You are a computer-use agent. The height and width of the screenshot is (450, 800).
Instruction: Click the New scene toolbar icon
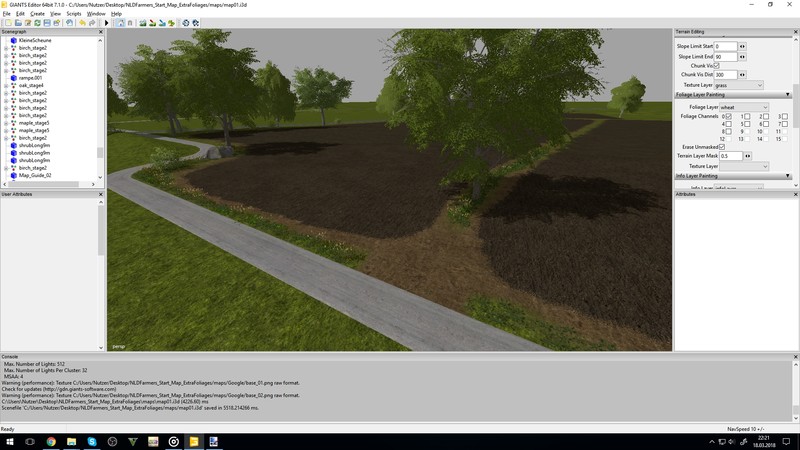[x=8, y=23]
